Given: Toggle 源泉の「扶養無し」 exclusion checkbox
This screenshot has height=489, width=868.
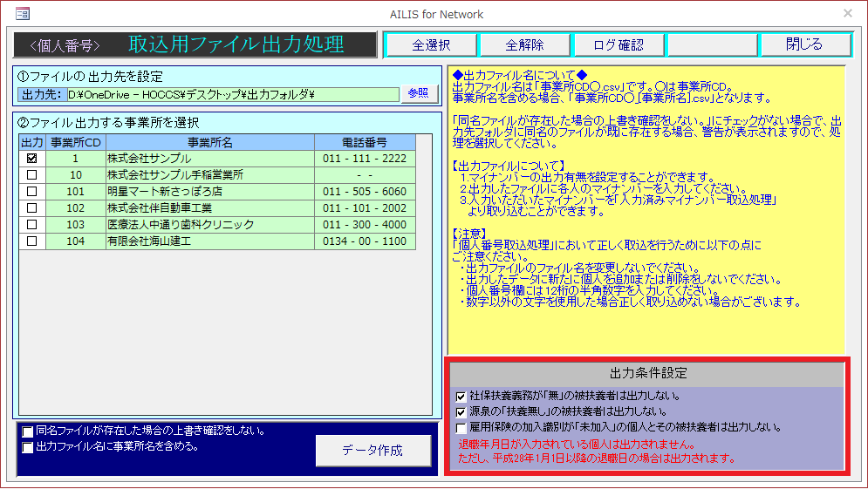Looking at the screenshot, I should click(x=461, y=411).
